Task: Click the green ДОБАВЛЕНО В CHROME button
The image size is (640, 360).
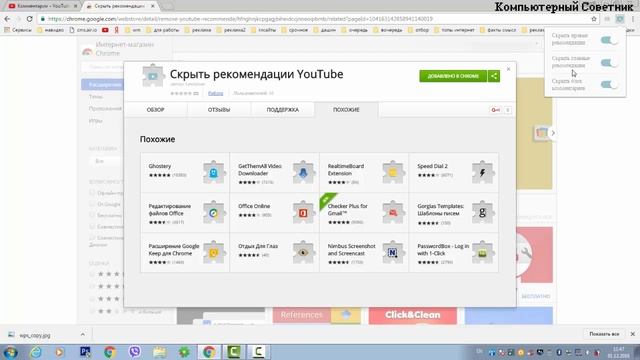Action: [453, 76]
